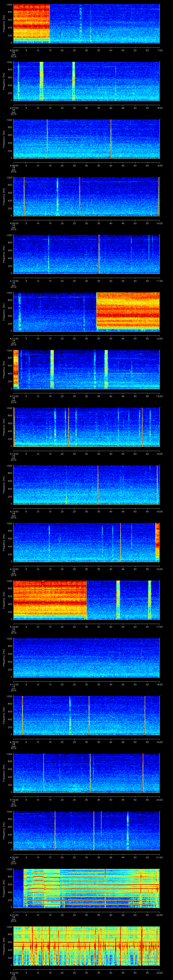Select the spectrogram panel starting at 4:12:00
Screen dimensions: 173x980
87,370
